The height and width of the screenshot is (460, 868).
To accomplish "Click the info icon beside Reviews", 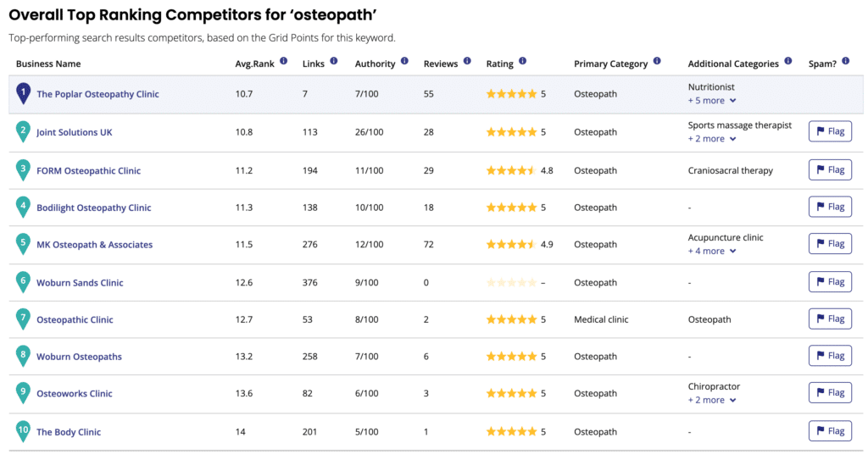I will (467, 61).
